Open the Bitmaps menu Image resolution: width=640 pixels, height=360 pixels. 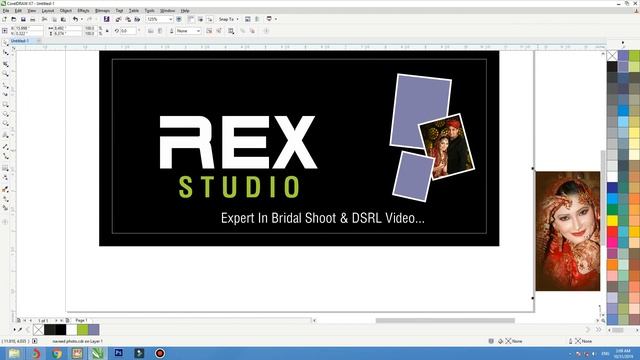pos(102,11)
